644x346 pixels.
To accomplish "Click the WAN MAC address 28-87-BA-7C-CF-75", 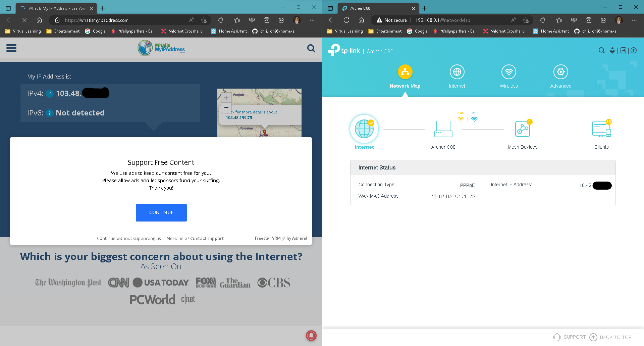I will tap(453, 196).
